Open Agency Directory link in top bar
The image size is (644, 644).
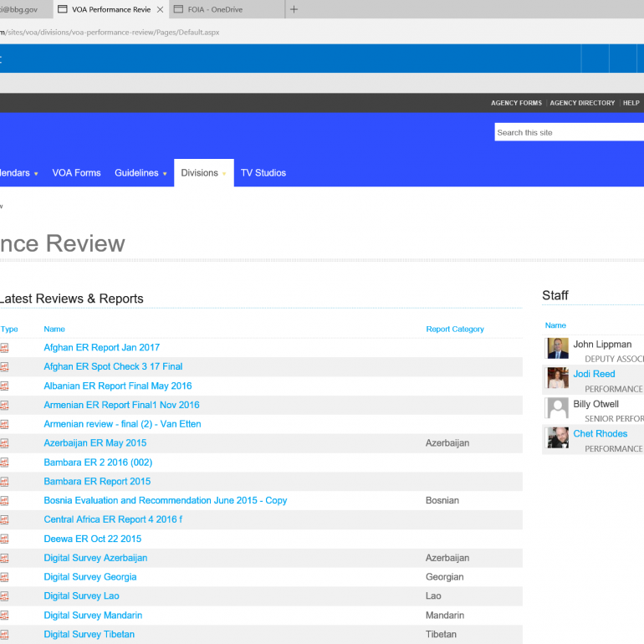point(582,103)
